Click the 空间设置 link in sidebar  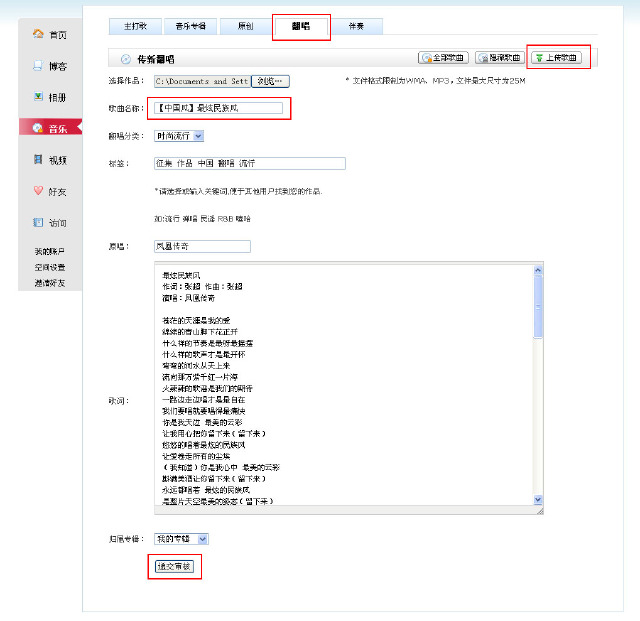click(50, 267)
